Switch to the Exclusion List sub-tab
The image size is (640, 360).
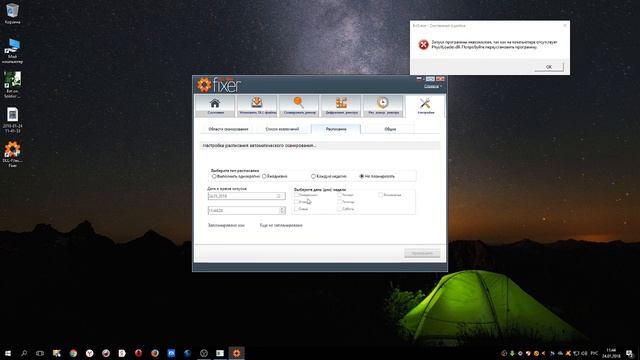click(282, 129)
